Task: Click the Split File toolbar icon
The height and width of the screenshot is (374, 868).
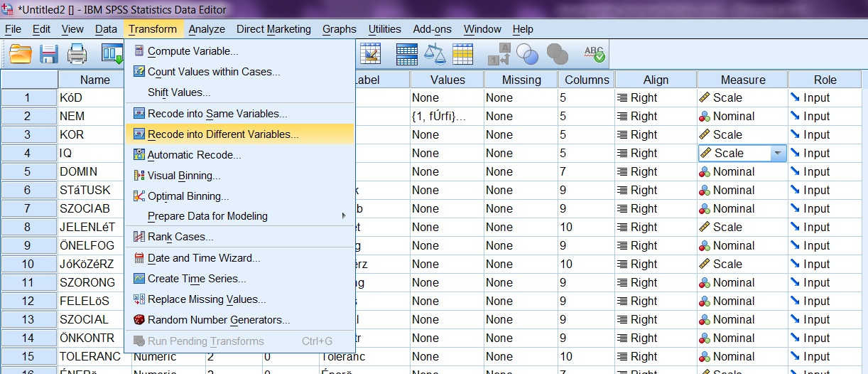Action: pos(406,54)
